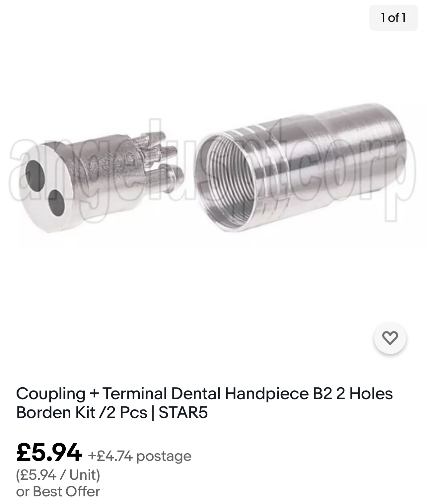The height and width of the screenshot is (504, 426).
Task: Click the Coupling + Terminal Dental Handpiece title
Action: [204, 403]
